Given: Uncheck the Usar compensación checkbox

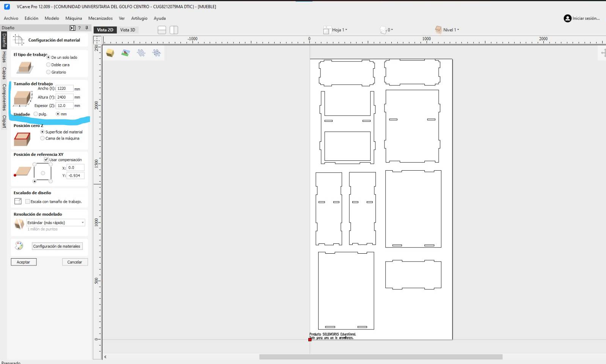Looking at the screenshot, I should [46, 160].
